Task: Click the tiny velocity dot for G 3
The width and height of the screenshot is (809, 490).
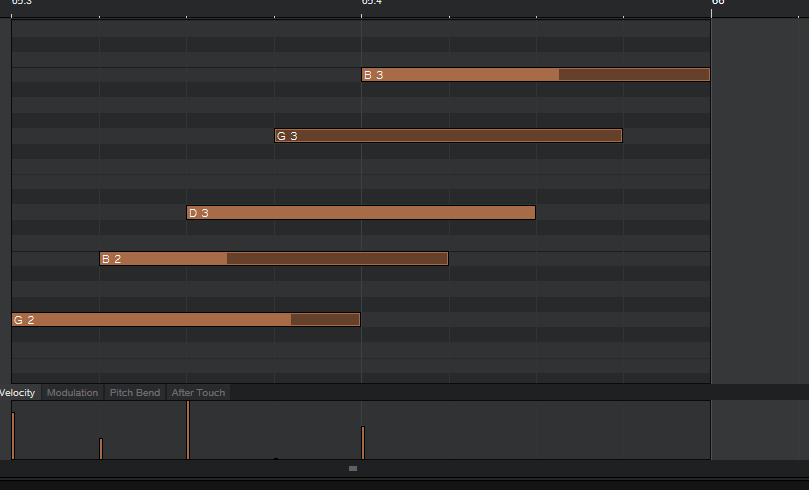Action: pyautogui.click(x=276, y=459)
